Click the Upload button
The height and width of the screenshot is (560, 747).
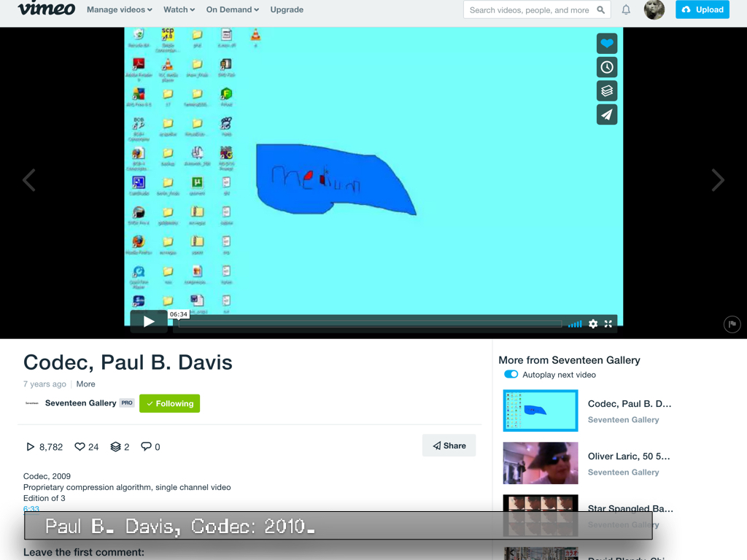(703, 9)
